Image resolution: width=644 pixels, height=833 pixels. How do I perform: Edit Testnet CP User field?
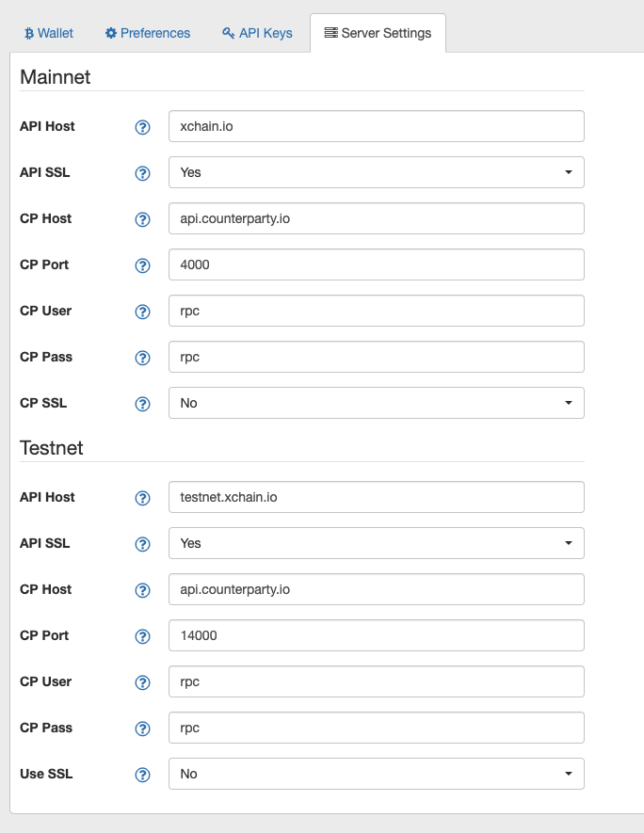point(377,681)
